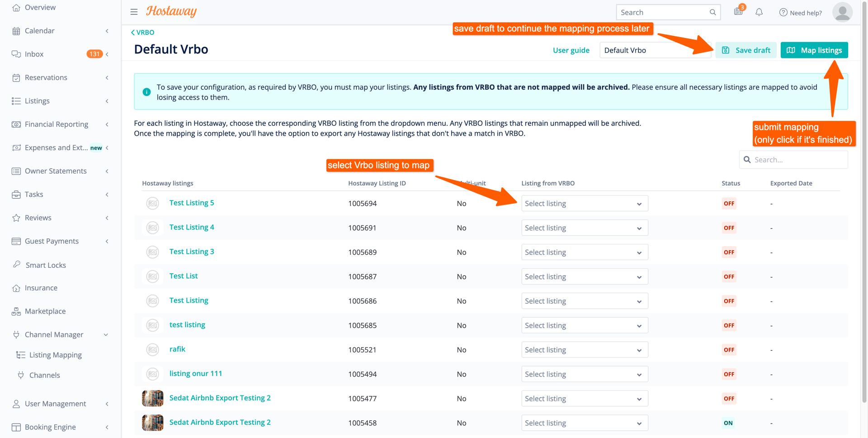
Task: Click the thumbnail of listing 1005477
Action: click(x=153, y=399)
